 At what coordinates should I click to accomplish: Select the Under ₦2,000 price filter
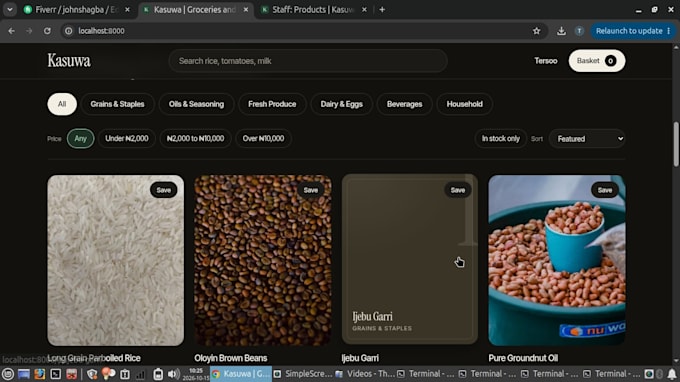pyautogui.click(x=127, y=139)
